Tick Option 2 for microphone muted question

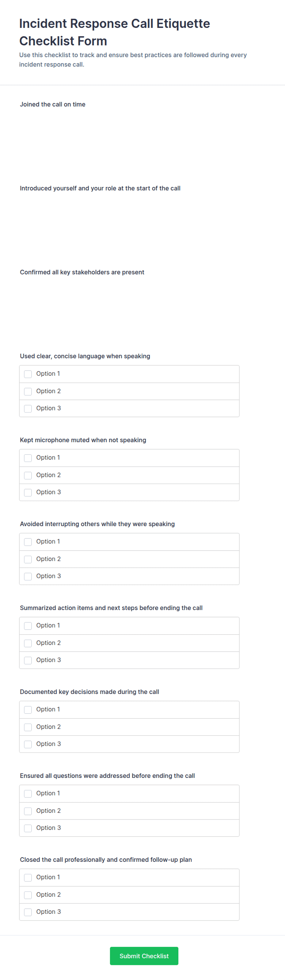coord(28,476)
